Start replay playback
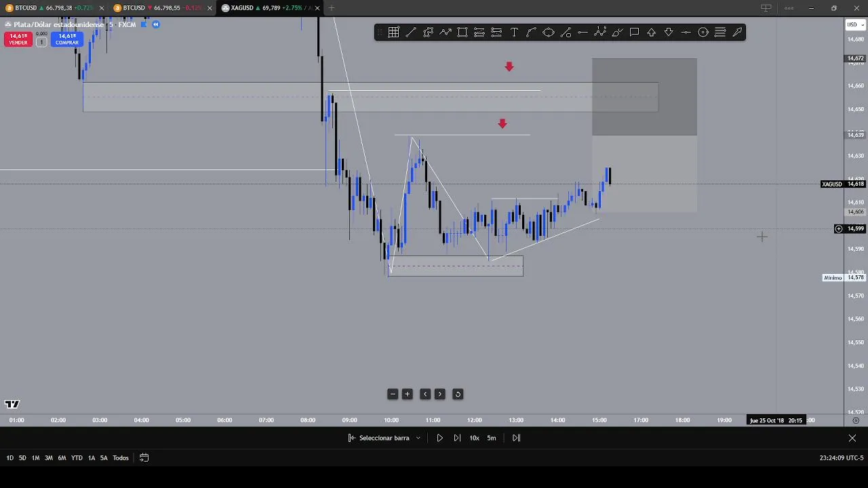868x488 pixels. [439, 438]
